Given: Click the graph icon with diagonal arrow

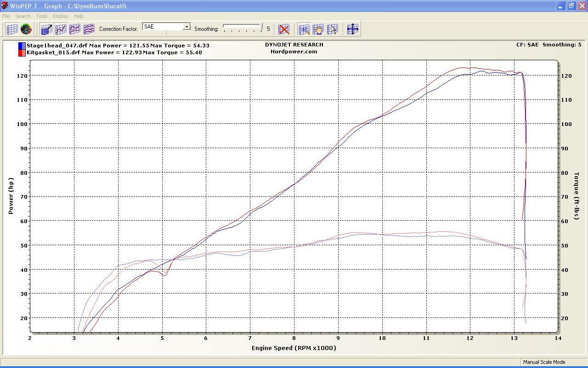Looking at the screenshot, I should click(x=46, y=29).
